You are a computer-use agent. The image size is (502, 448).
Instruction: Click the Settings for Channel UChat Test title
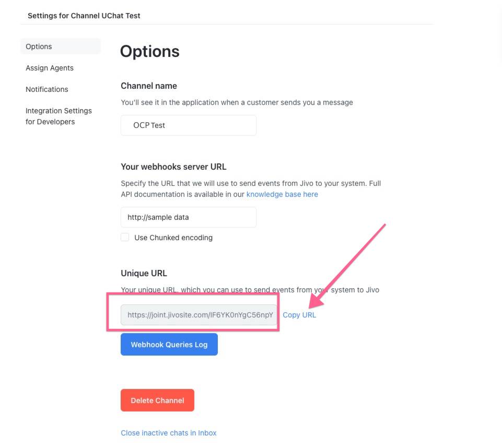click(x=84, y=16)
